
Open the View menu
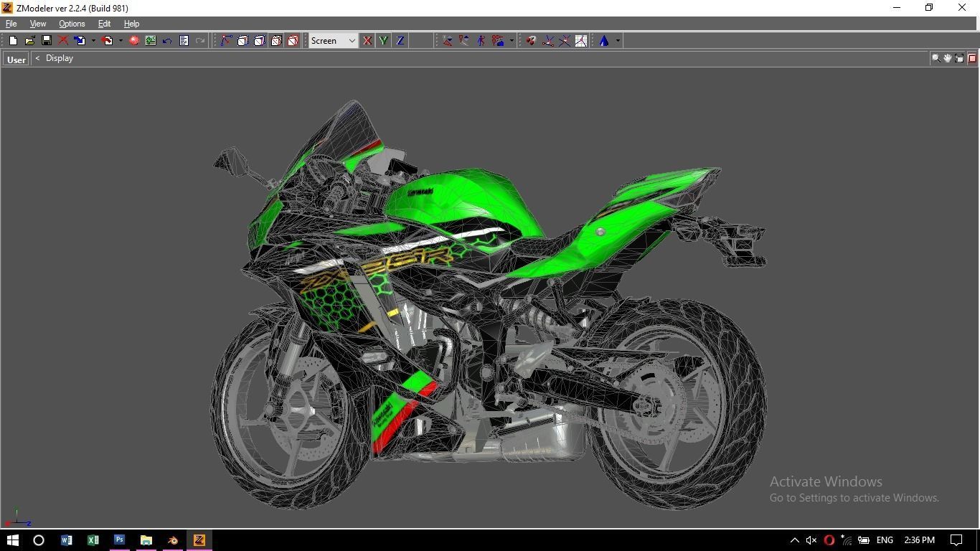coord(37,24)
